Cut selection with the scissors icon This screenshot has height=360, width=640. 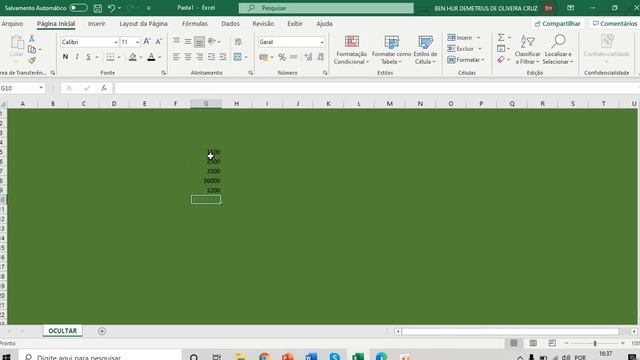(x=31, y=38)
